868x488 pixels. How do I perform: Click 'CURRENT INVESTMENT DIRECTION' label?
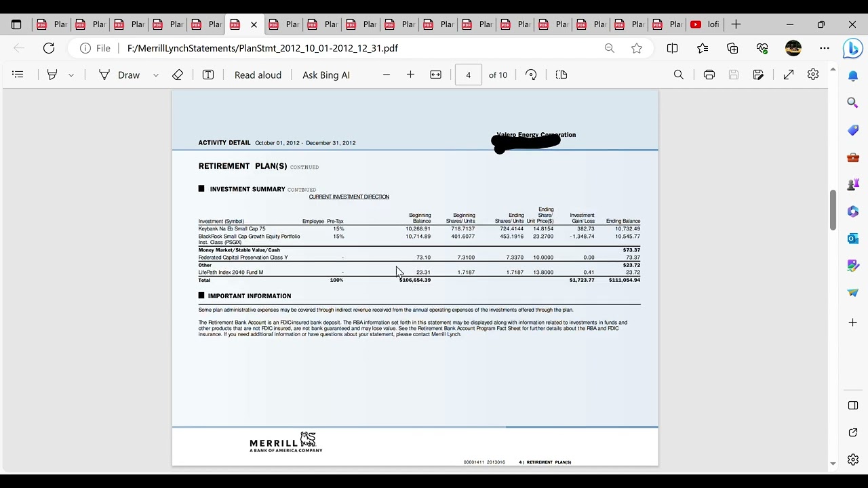tap(349, 197)
